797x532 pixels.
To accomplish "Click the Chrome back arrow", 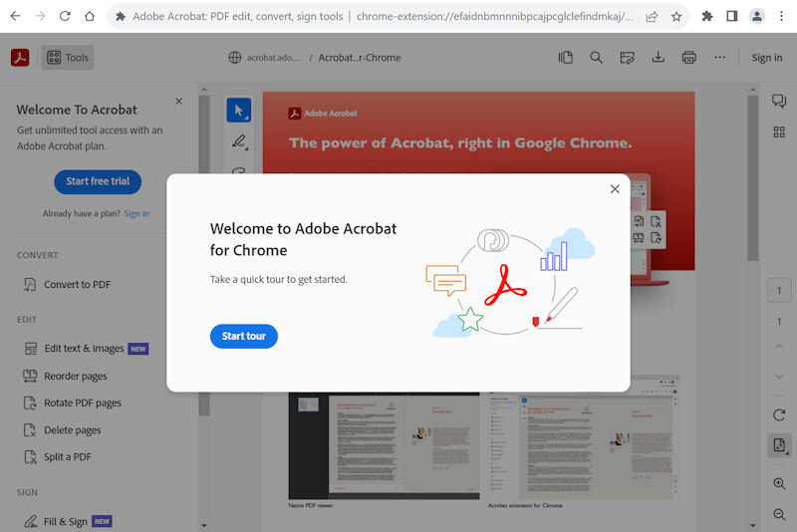I will click(15, 16).
